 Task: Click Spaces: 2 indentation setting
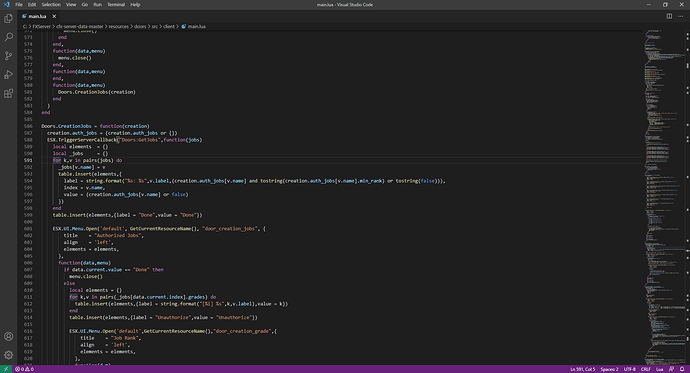pos(609,369)
